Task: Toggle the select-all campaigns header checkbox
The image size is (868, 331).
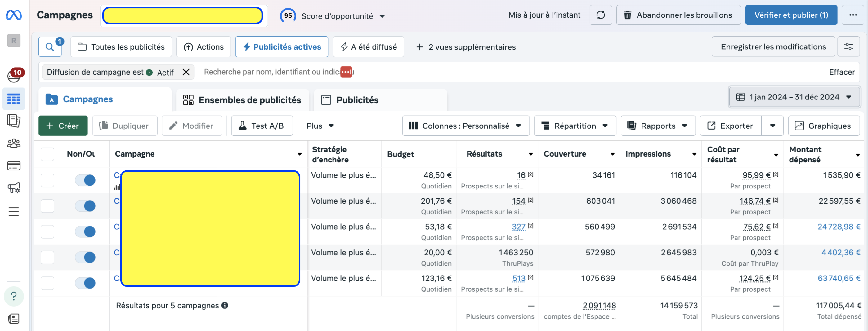Action: [47, 154]
